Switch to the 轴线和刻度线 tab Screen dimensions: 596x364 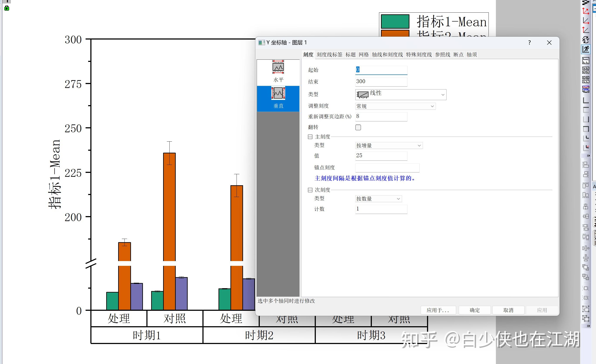tap(387, 55)
